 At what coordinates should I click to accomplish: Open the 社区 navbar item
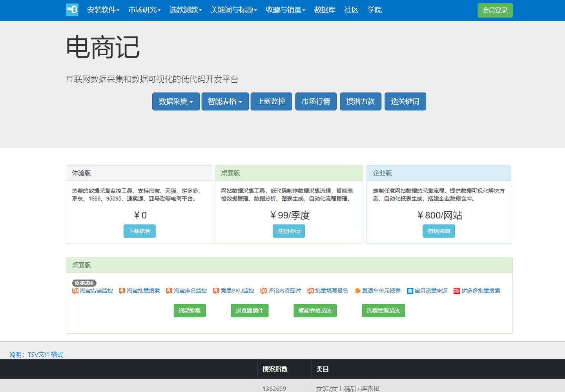click(x=352, y=10)
